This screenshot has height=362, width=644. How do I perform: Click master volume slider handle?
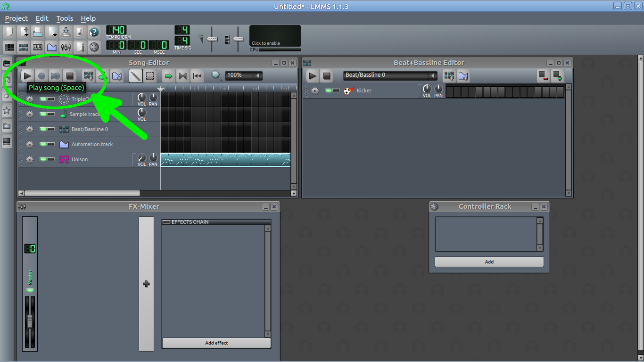213,39
